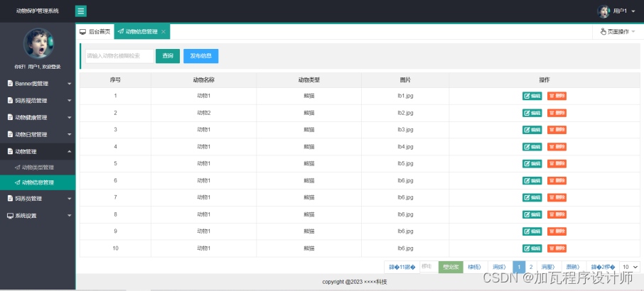Click the 动物类型 column header
The image size is (644, 291).
309,80
